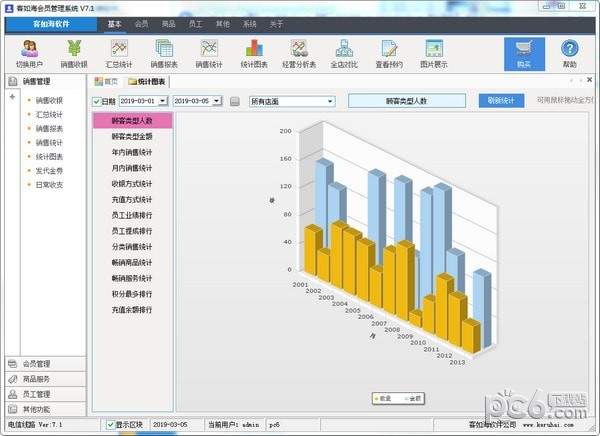Click the 全店对比 store comparison icon
This screenshot has width=600, height=436.
[344, 52]
